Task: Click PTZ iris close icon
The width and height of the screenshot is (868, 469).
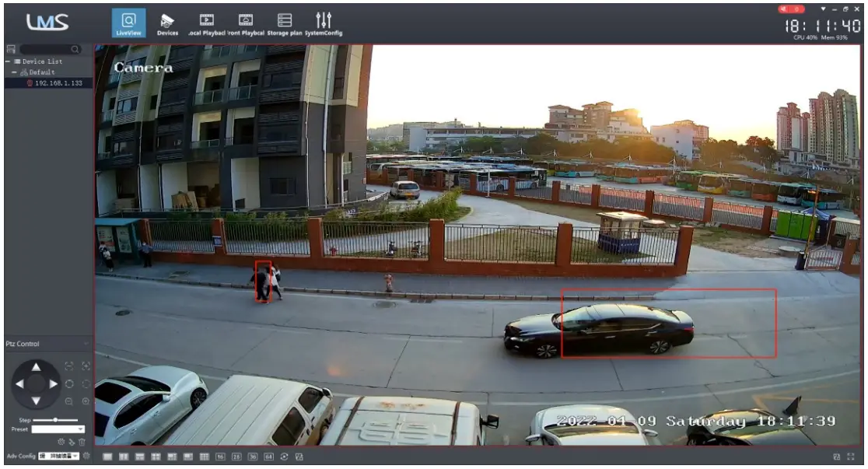Action: (69, 383)
